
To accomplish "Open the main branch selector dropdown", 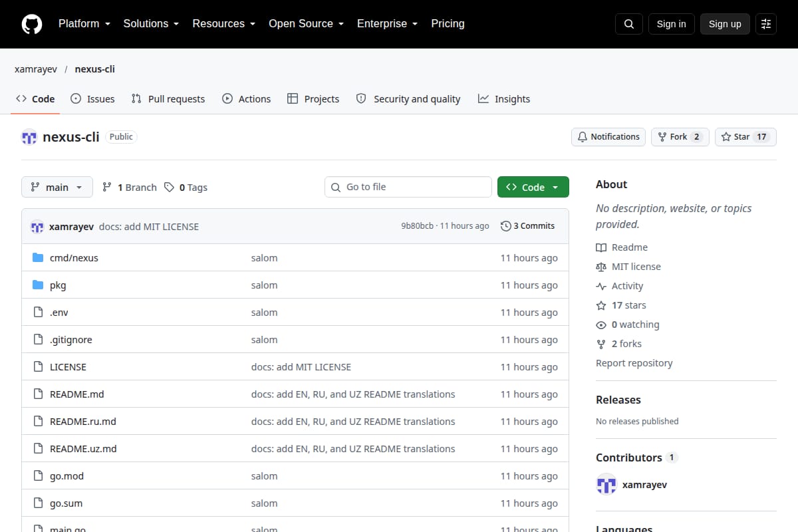I will (57, 188).
